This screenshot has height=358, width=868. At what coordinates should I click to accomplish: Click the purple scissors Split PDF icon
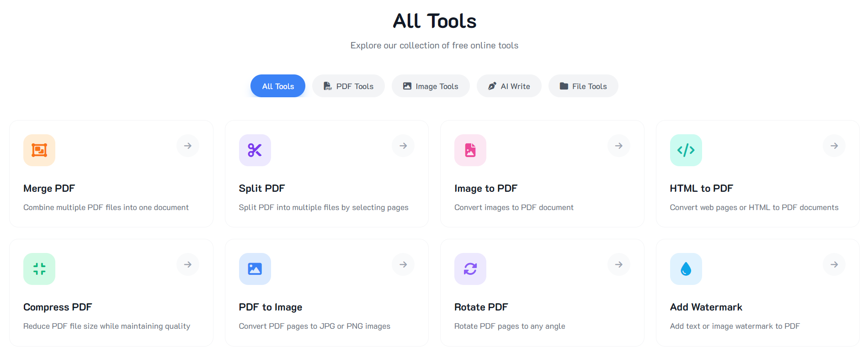[255, 150]
